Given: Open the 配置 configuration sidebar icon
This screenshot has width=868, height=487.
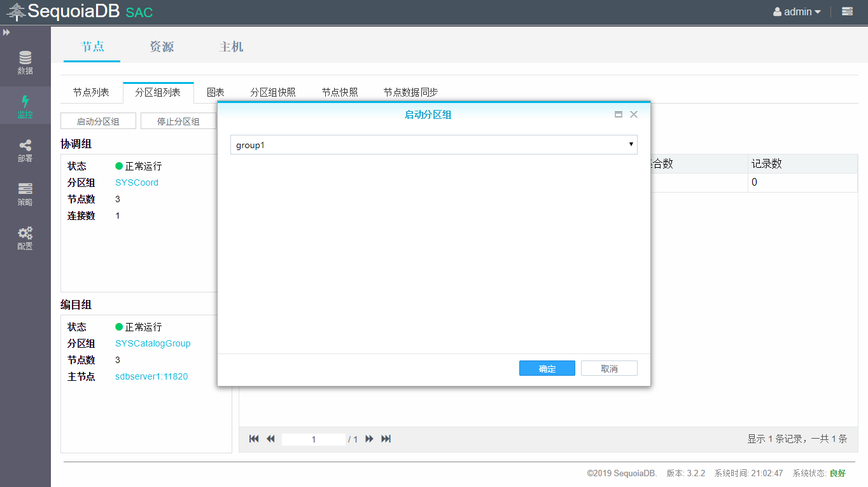Looking at the screenshot, I should 25,238.
